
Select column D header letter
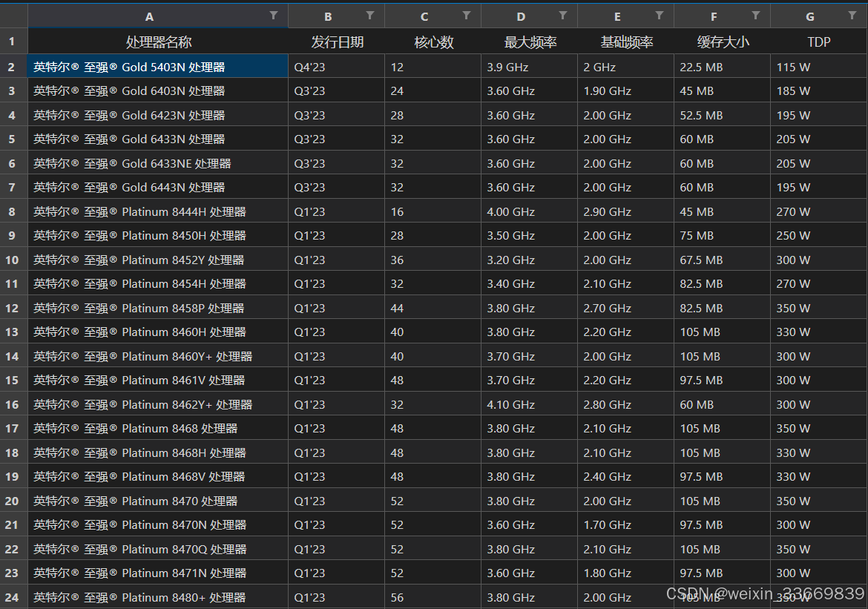click(x=520, y=16)
